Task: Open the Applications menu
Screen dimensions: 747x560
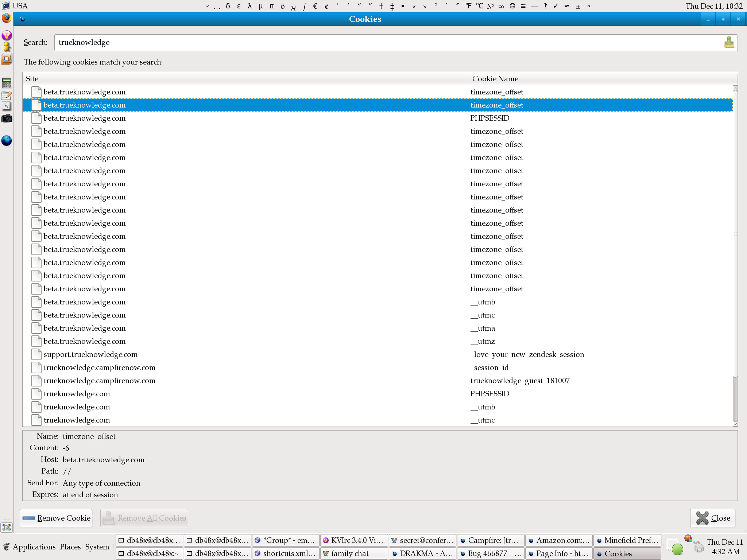Action: point(34,547)
